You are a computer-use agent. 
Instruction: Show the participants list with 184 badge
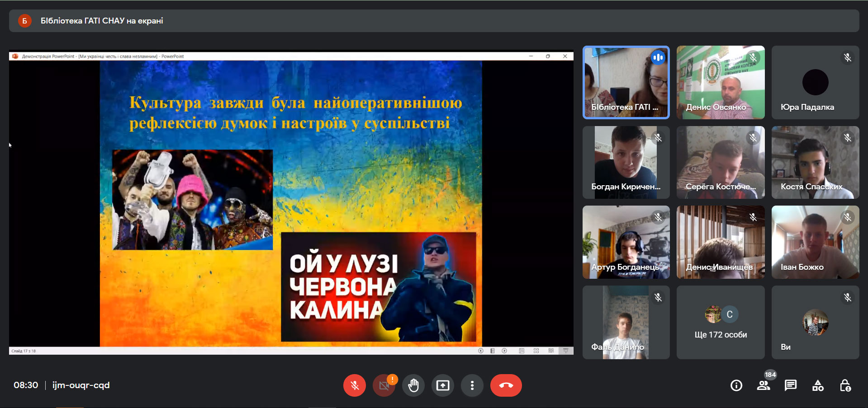pyautogui.click(x=764, y=385)
